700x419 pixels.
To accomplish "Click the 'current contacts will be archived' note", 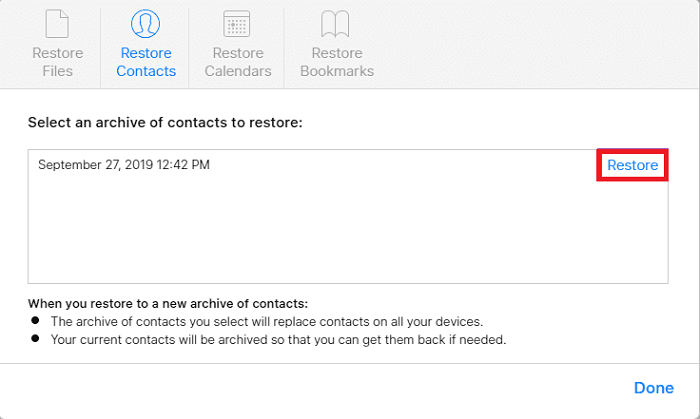I will pyautogui.click(x=278, y=340).
